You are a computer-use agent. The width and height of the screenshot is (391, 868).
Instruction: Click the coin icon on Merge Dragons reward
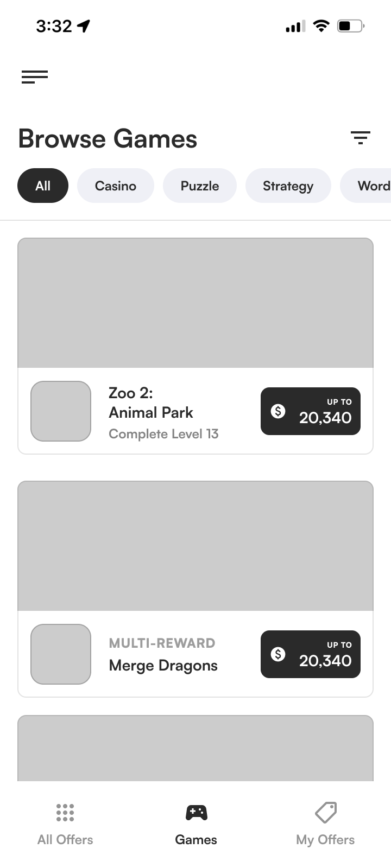(x=278, y=654)
